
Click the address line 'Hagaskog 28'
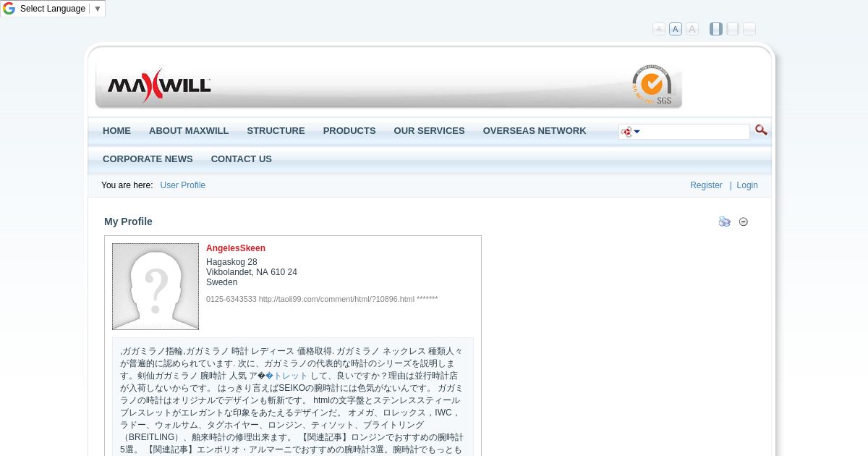pyautogui.click(x=231, y=262)
